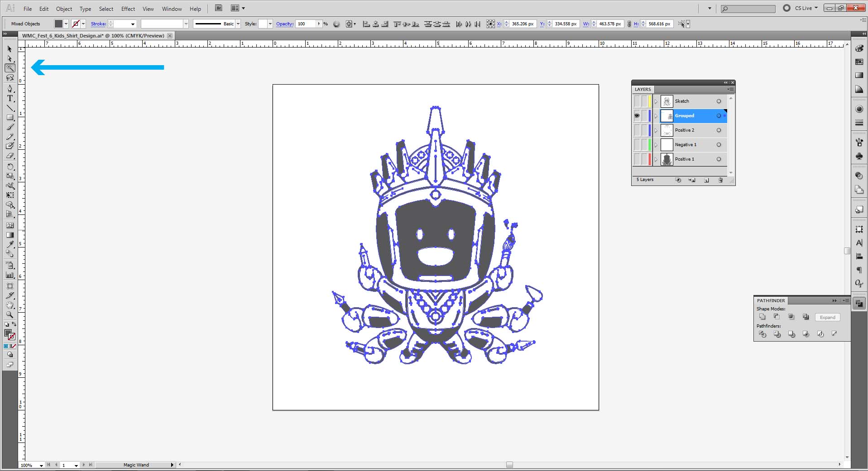This screenshot has width=868, height=471.
Task: Open the Object menu
Action: pyautogui.click(x=64, y=9)
